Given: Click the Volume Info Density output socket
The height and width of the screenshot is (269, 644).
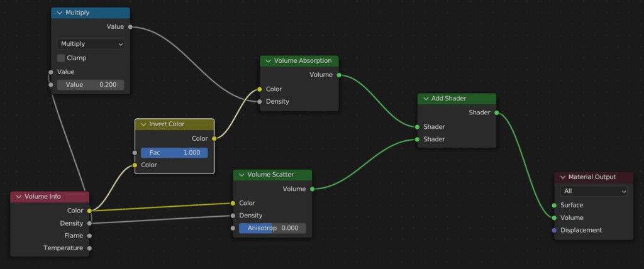Looking at the screenshot, I should pos(89,223).
